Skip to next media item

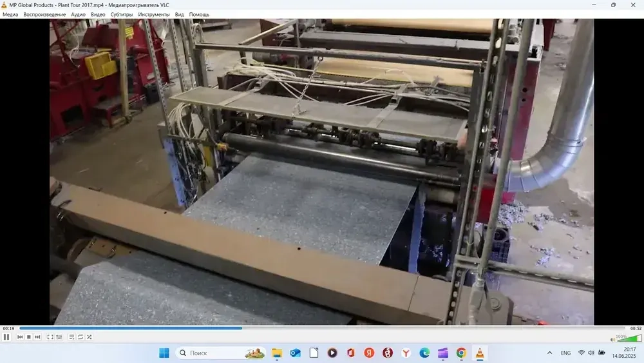coord(38,337)
